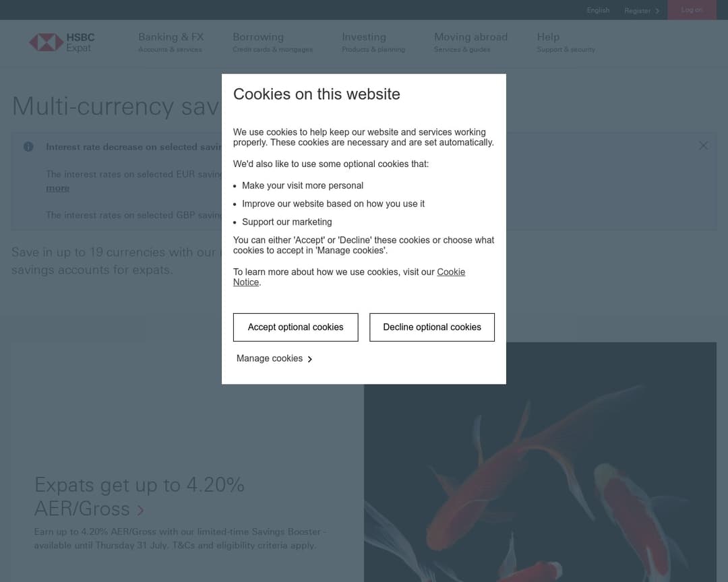Click the koi fish banner image

point(540,462)
